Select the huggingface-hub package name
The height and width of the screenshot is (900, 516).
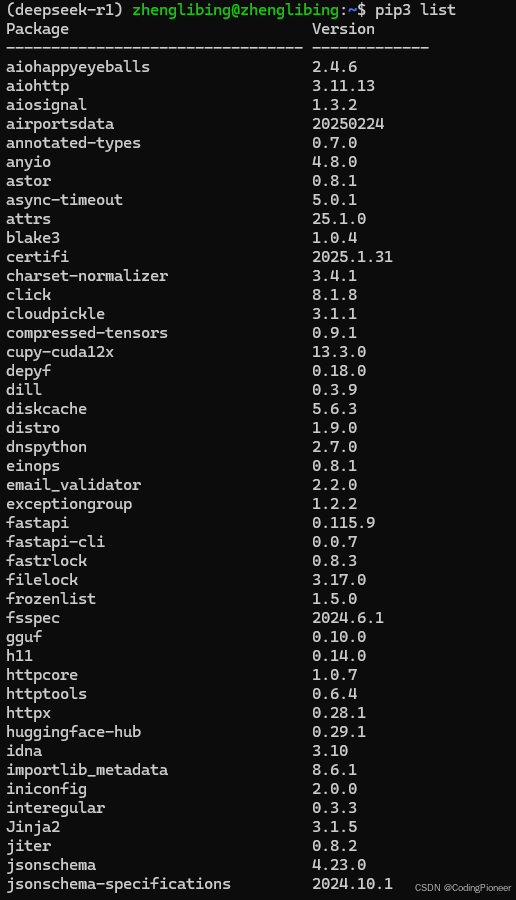(x=73, y=731)
